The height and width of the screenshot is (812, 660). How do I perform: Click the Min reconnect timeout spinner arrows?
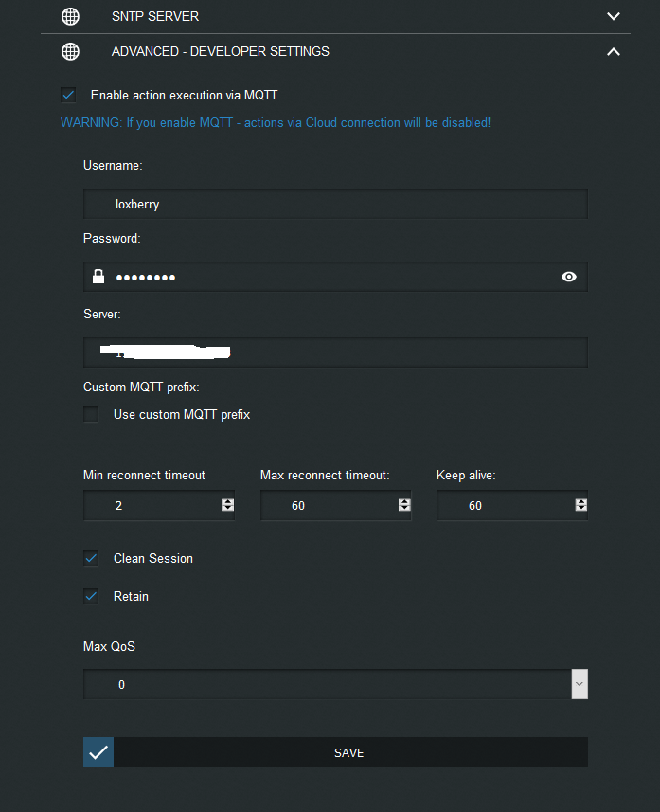(x=227, y=505)
